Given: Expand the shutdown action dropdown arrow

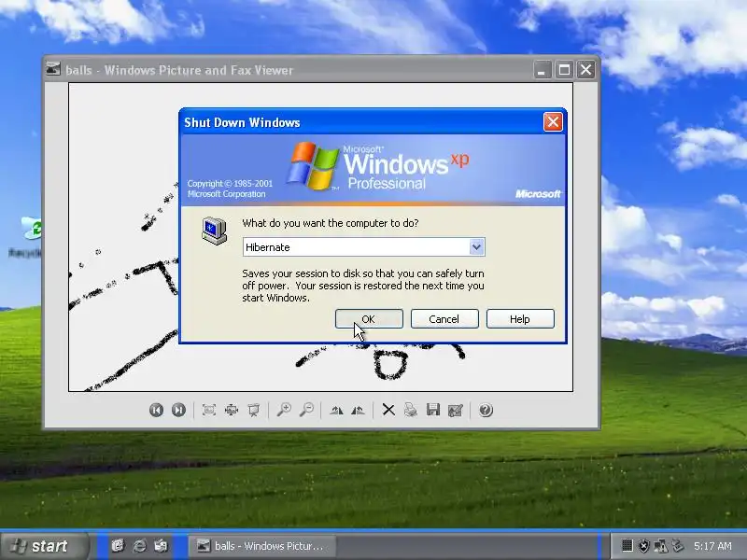Looking at the screenshot, I should (476, 247).
